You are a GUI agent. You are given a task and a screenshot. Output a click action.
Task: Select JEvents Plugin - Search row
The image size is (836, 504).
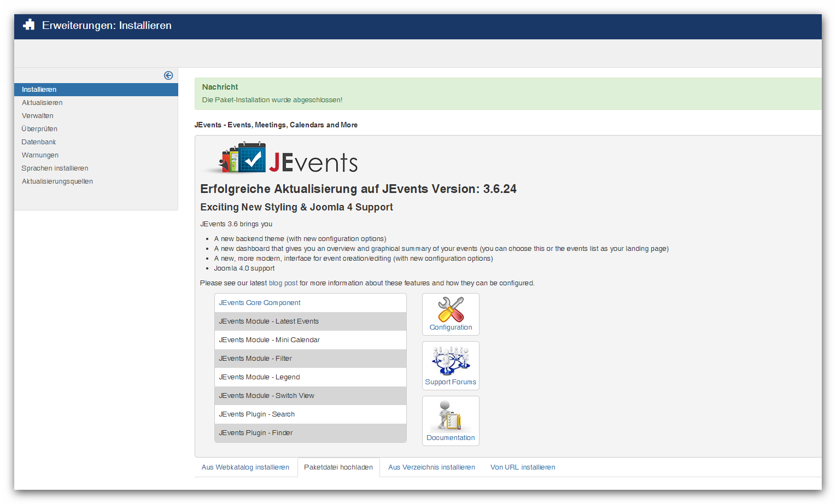click(311, 414)
